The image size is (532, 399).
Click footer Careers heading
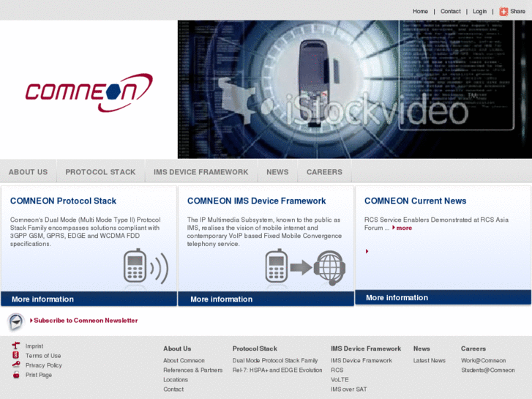473,348
